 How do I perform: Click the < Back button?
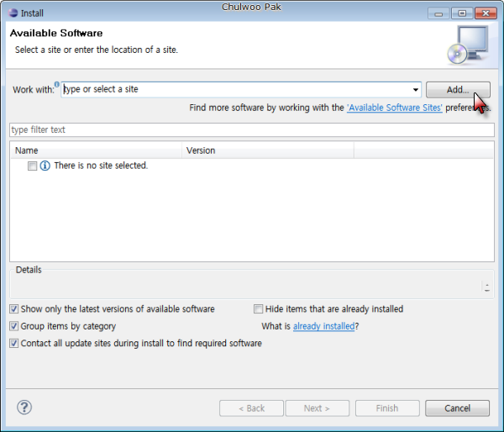[x=252, y=408]
